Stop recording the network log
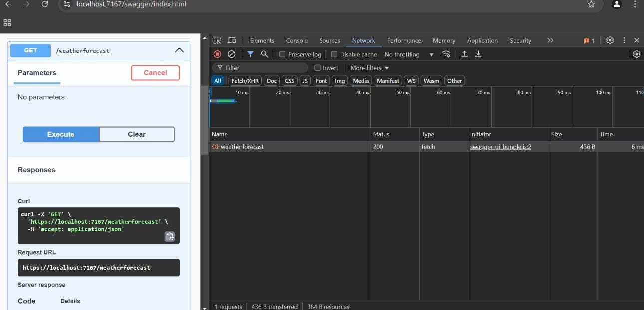 click(217, 54)
